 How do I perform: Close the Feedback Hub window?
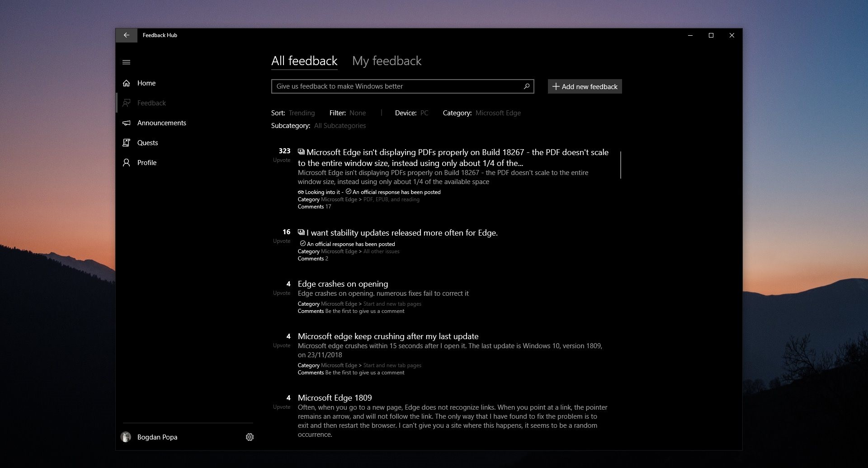point(732,35)
